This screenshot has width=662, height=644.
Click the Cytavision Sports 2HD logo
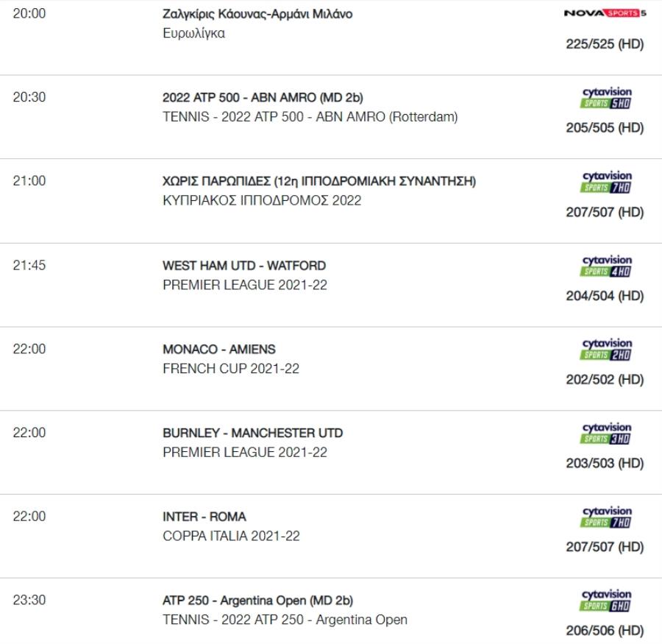[x=606, y=350]
